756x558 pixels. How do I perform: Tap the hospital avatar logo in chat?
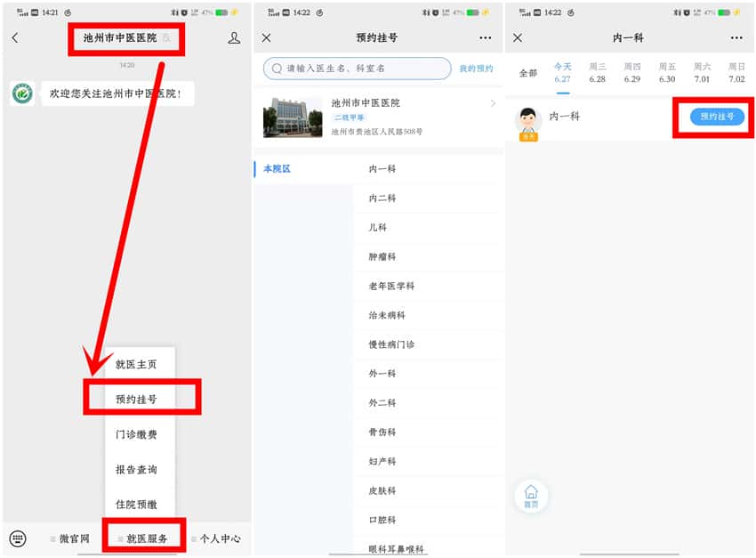pos(23,93)
